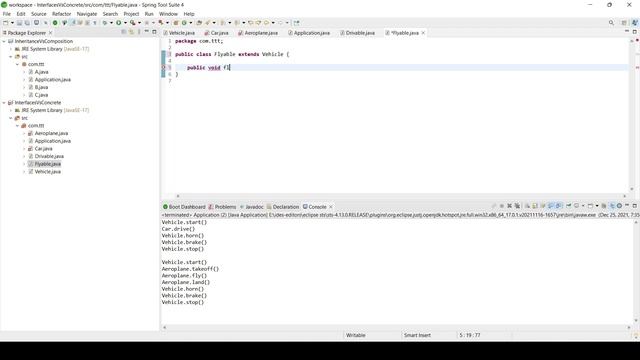This screenshot has height=360, width=640.
Task: Open the Declaration tab
Action: click(283, 207)
